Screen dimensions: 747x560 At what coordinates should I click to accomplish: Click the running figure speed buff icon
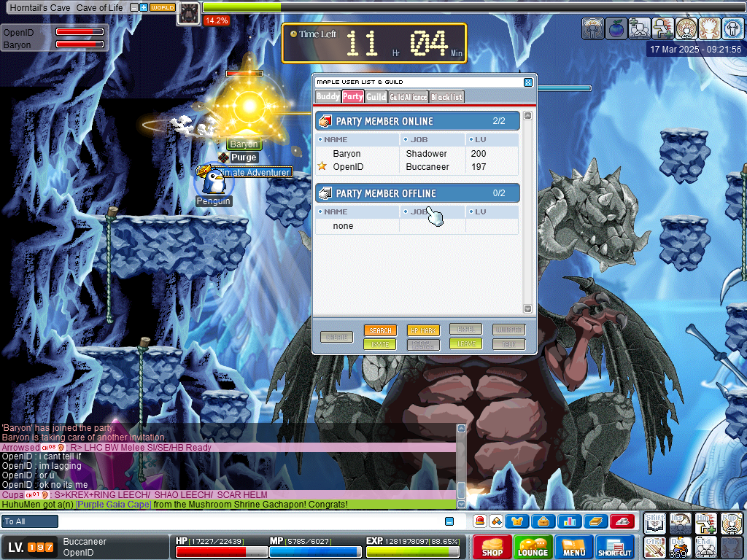(x=662, y=28)
